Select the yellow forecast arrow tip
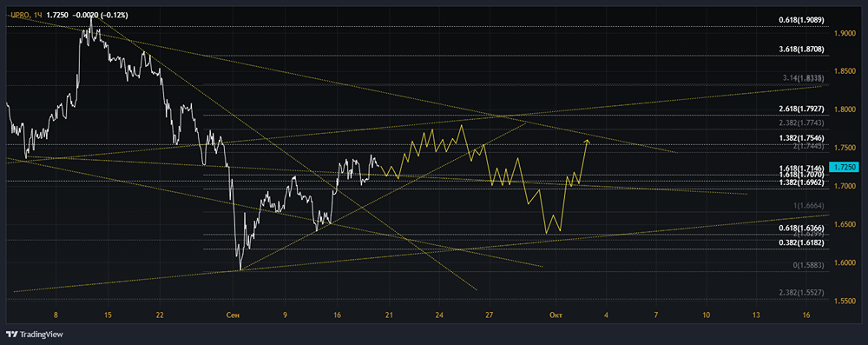This screenshot has width=868, height=345. 588,142
